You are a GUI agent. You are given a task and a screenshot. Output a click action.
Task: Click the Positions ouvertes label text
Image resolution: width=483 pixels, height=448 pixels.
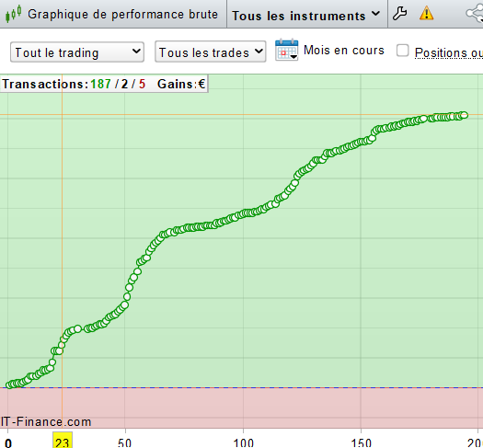449,52
